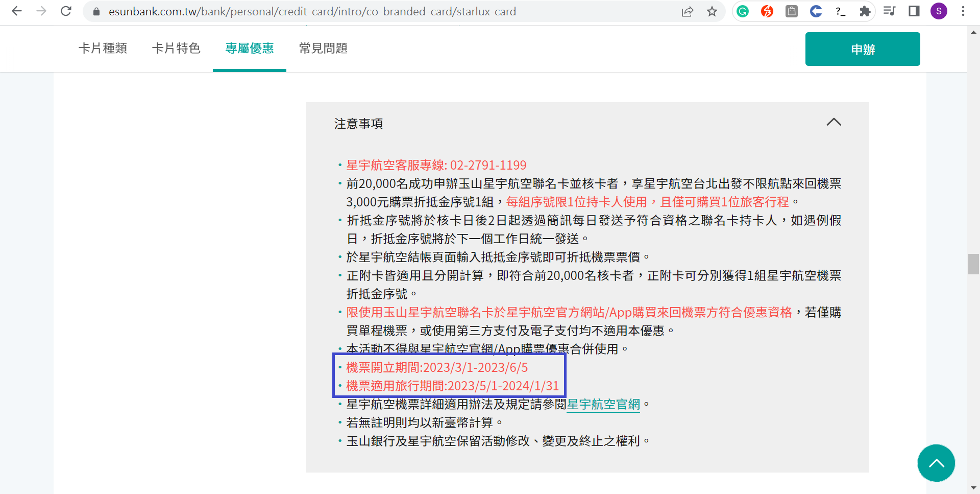Screen dimensions: 980x494
Task: Switch to 卡片種類 tab
Action: pyautogui.click(x=103, y=49)
